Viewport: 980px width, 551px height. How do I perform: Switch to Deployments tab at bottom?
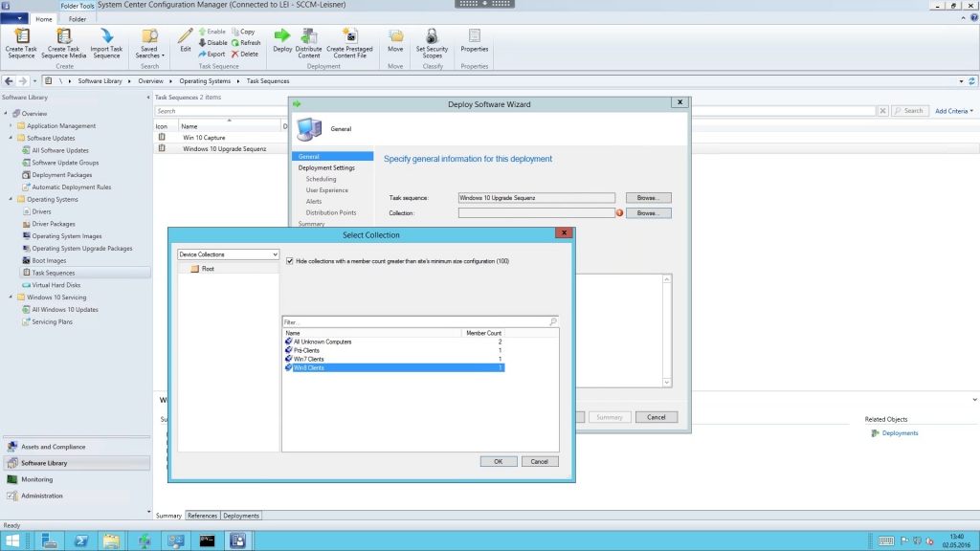(x=240, y=516)
